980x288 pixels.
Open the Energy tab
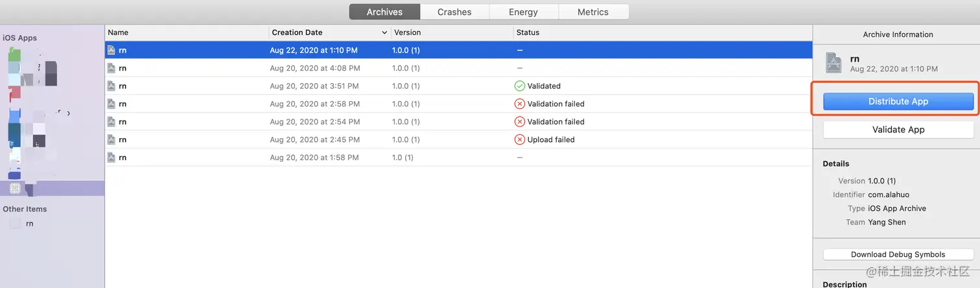523,12
